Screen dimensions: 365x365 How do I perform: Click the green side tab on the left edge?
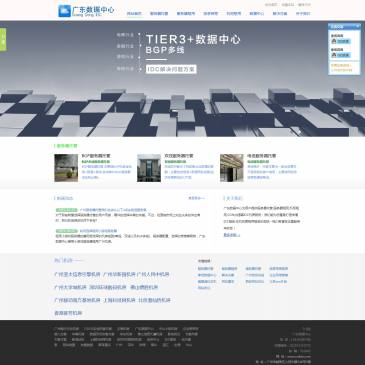pyautogui.click(x=3, y=40)
